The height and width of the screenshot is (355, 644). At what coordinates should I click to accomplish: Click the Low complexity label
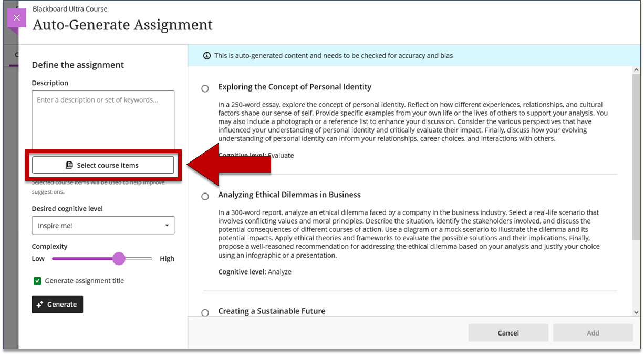pyautogui.click(x=38, y=259)
